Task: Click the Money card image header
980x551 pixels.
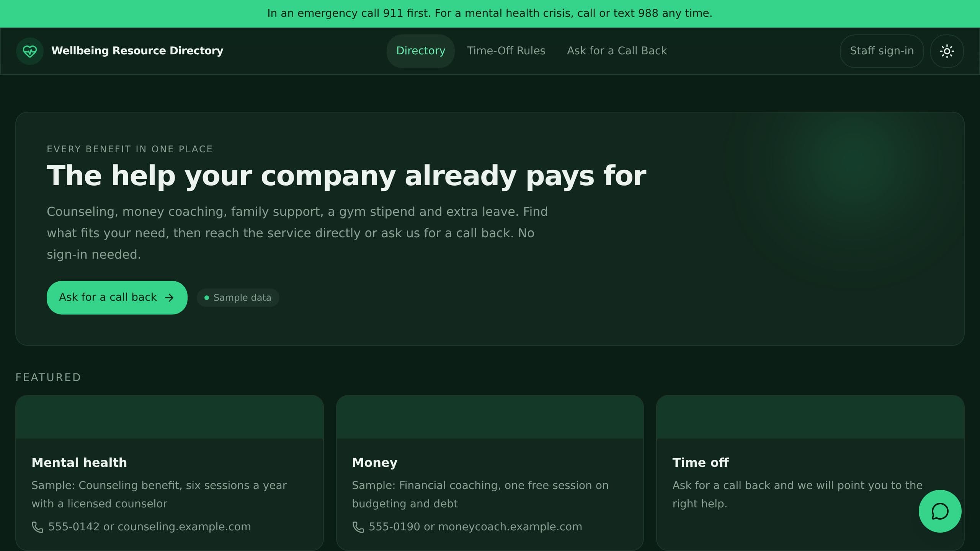Action: coord(490,417)
